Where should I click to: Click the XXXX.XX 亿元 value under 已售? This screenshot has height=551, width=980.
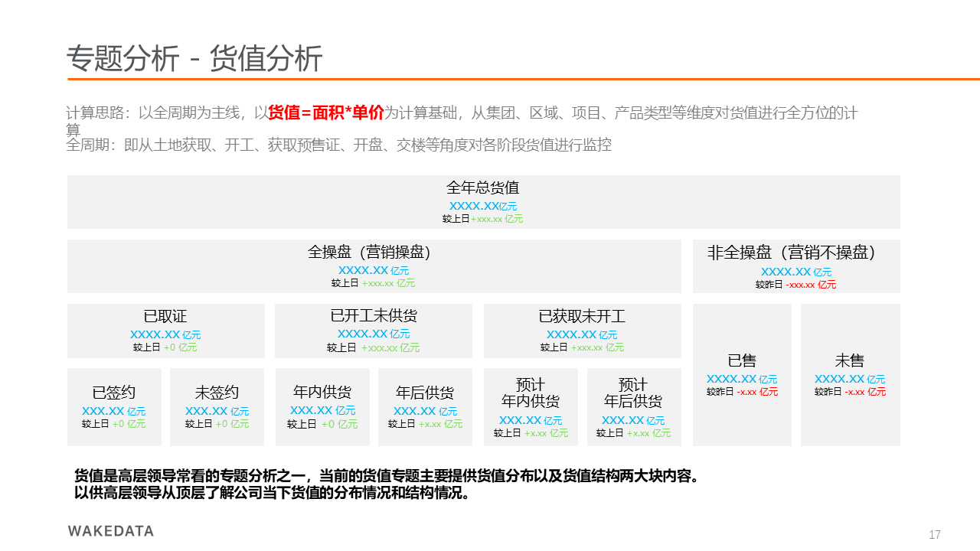click(742, 379)
